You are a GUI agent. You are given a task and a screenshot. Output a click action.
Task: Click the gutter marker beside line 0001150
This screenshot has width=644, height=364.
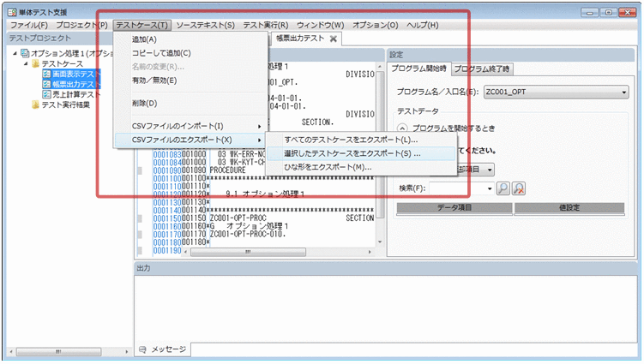pyautogui.click(x=140, y=218)
